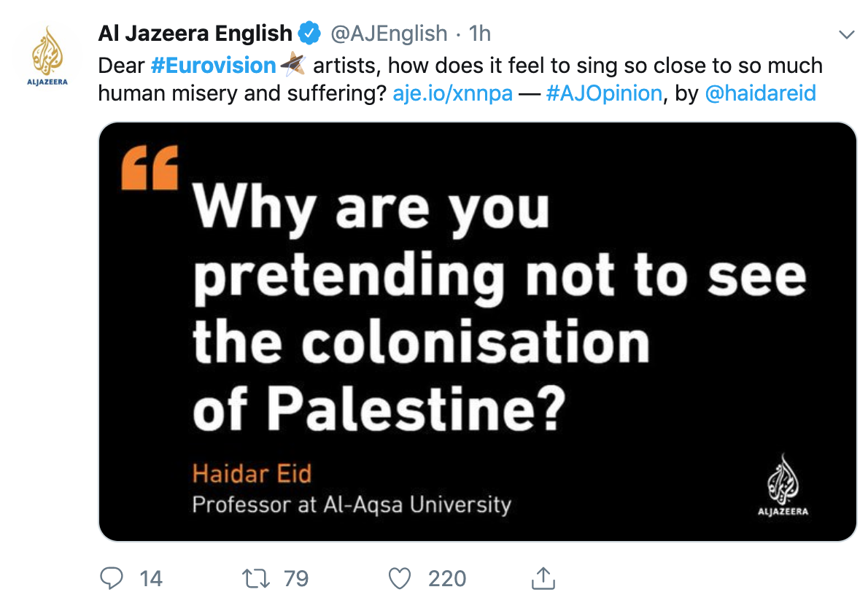
Task: Open the #Eurovision hashtag
Action: (x=213, y=66)
